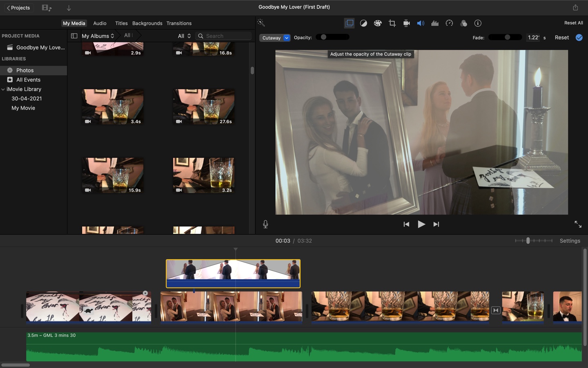Open the Speed speedometer tool
This screenshot has height=368, width=588.
pos(449,23)
